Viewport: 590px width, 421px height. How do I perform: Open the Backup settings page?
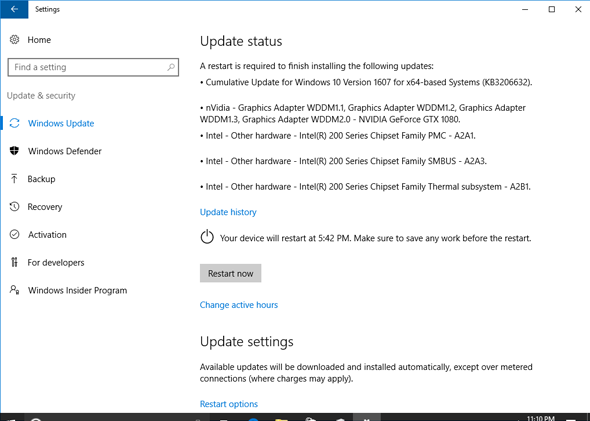click(41, 179)
